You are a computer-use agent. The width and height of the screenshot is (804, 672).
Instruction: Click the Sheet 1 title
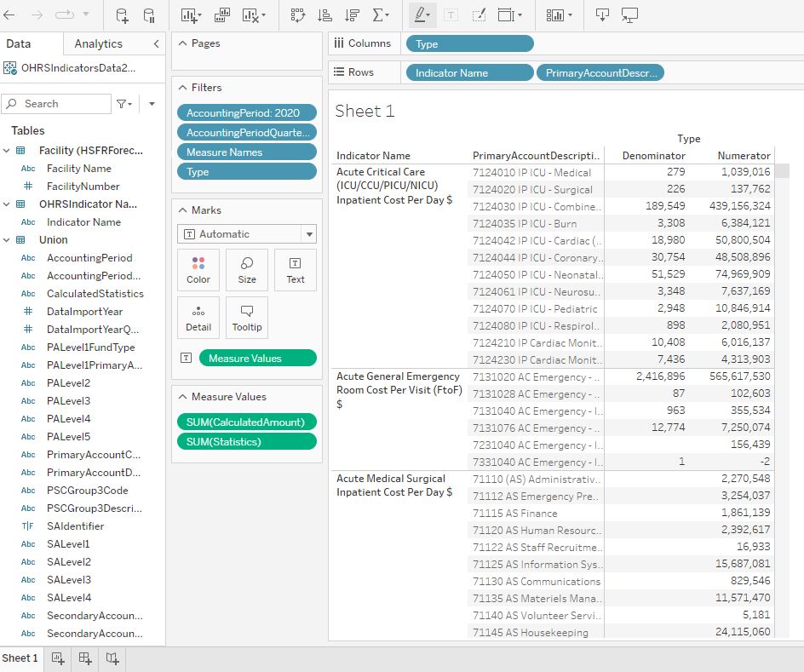click(365, 112)
